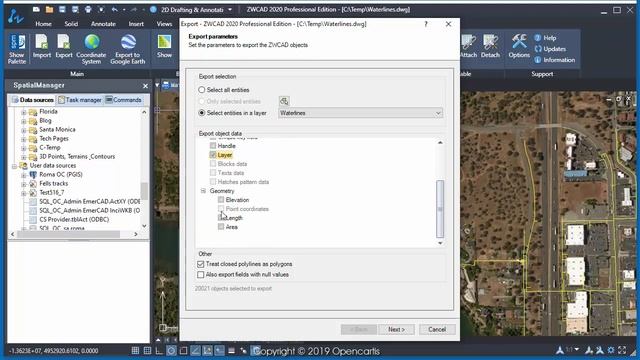Image resolution: width=640 pixels, height=360 pixels.
Task: Select '3D Points, Terrains ,Contours' folder
Action: pyautogui.click(x=77, y=157)
